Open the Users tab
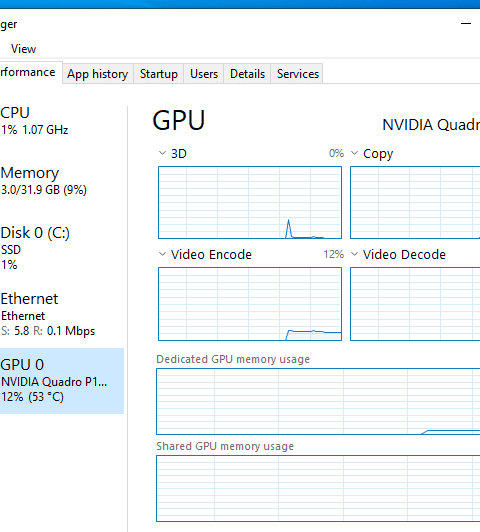This screenshot has width=480, height=532. pos(204,74)
